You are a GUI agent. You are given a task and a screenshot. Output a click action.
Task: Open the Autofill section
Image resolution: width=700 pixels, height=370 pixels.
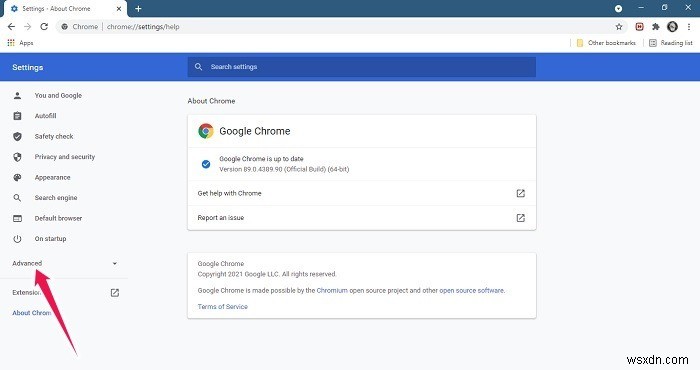click(x=46, y=116)
